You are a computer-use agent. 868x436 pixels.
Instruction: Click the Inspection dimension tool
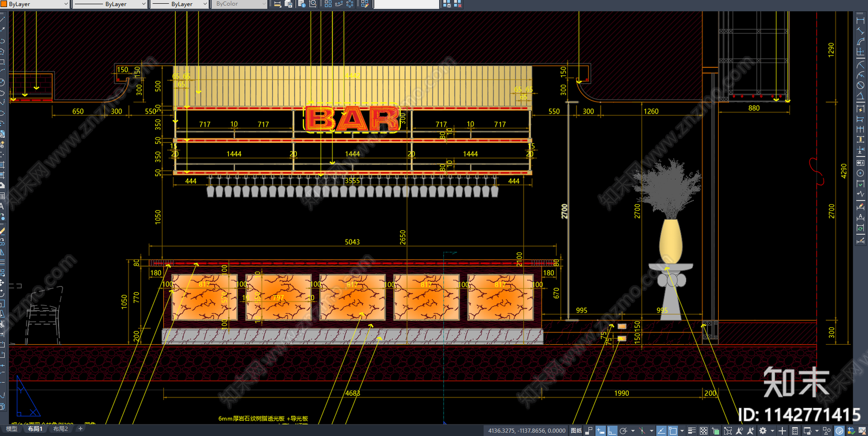tap(860, 184)
